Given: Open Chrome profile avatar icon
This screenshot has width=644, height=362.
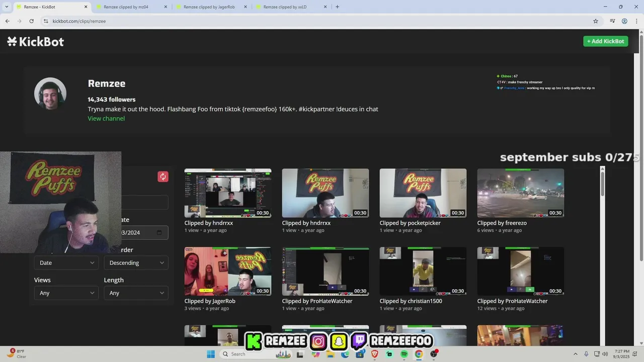Looking at the screenshot, I should tap(624, 21).
